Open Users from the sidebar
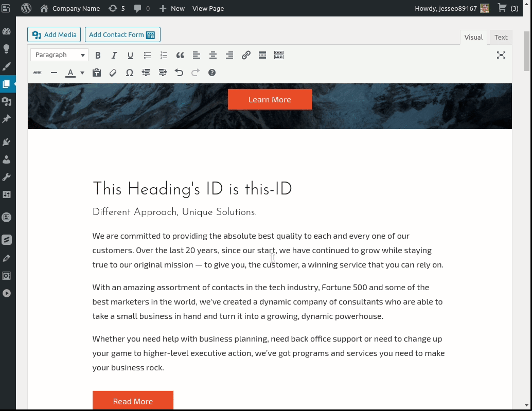Viewport: 532px width, 411px height. coord(7,159)
